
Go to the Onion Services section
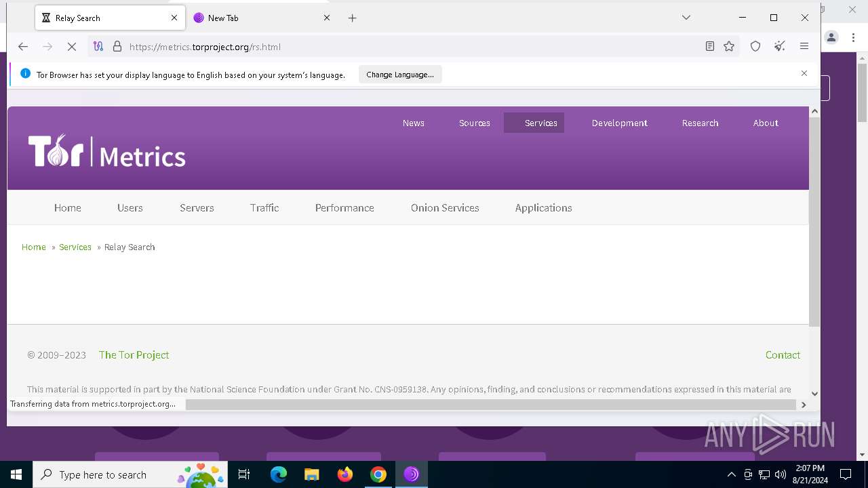445,208
